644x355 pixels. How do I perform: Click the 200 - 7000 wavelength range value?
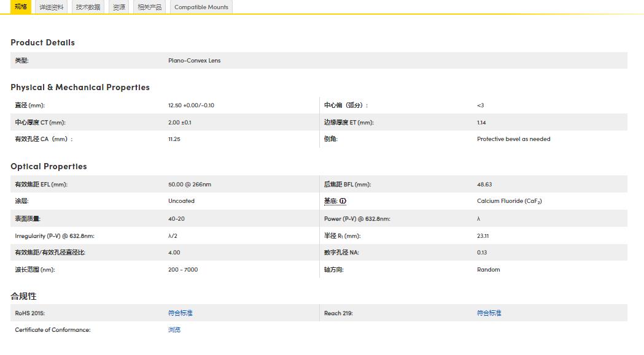coord(183,270)
